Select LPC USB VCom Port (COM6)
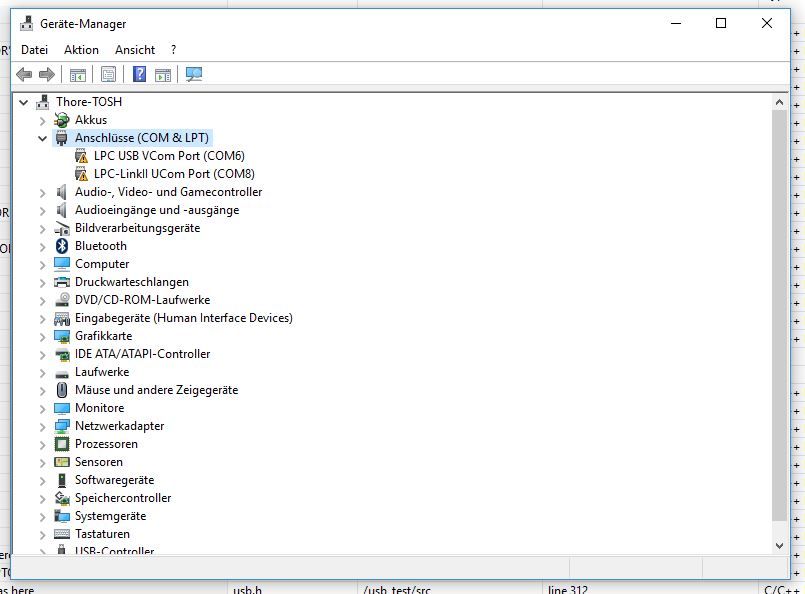The height and width of the screenshot is (594, 805). tap(169, 156)
